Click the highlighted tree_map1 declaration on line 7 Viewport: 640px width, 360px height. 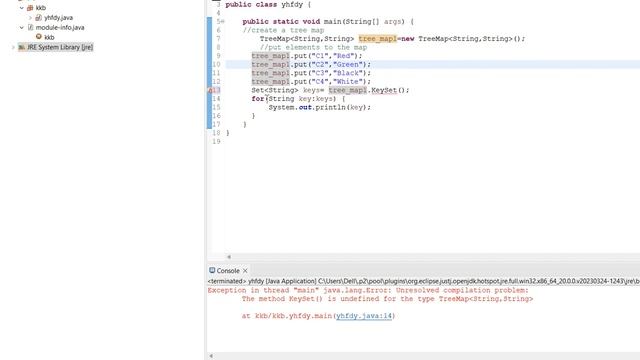tap(378, 39)
